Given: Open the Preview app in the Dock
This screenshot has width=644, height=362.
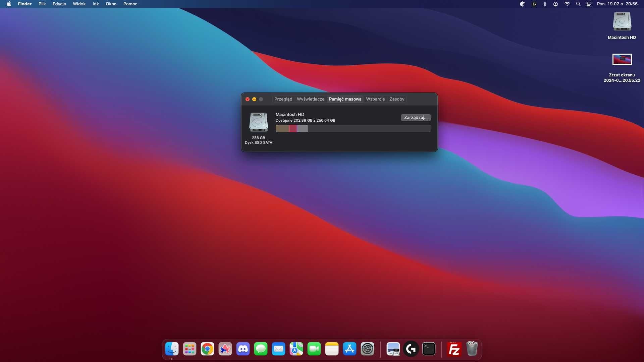Looking at the screenshot, I should pos(393,349).
